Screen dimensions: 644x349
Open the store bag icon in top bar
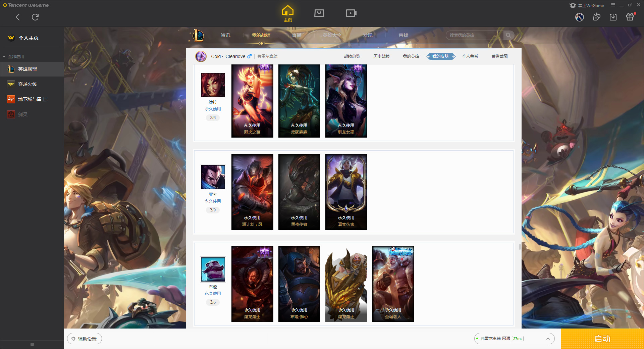(x=319, y=13)
